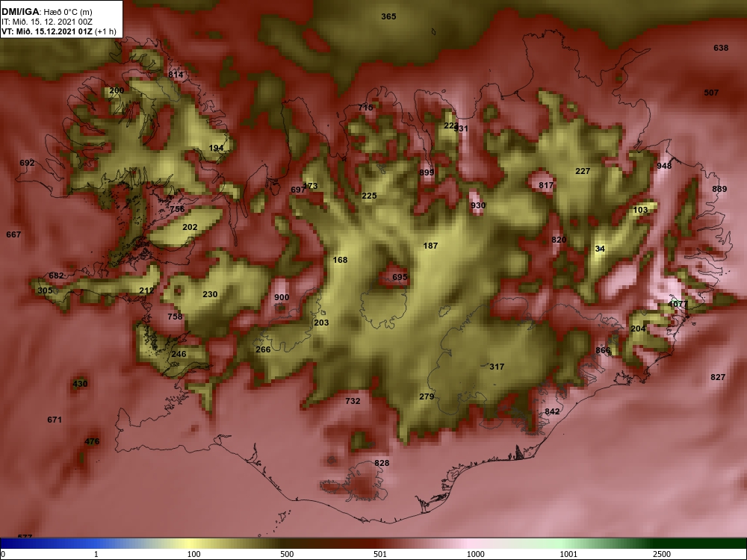This screenshot has width=747, height=560.
Task: Click the map value 715
Action: pyautogui.click(x=365, y=108)
